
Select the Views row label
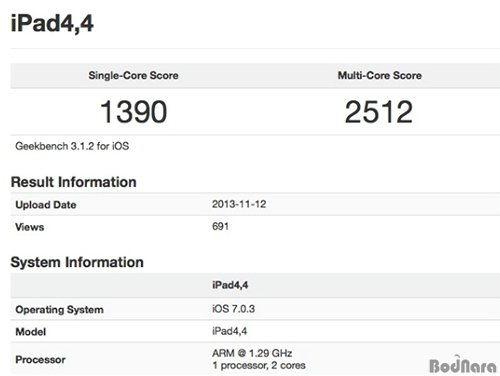coord(30,227)
